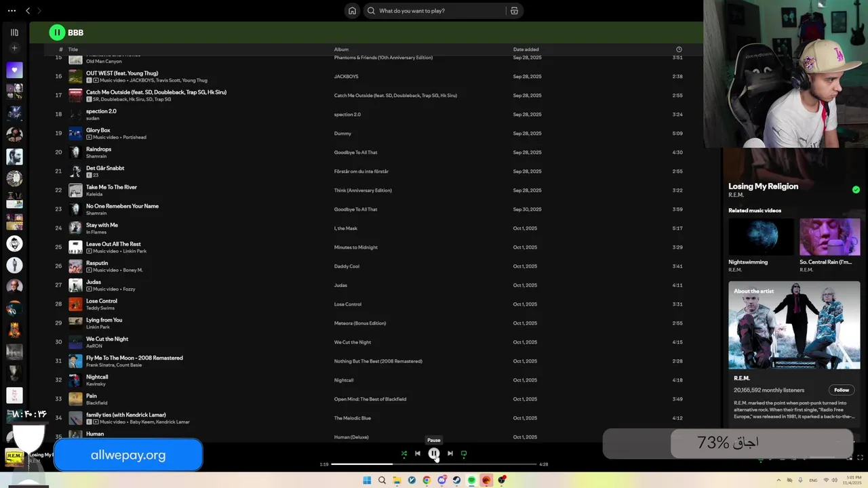Sort by Title column header
The width and height of the screenshot is (868, 488).
(73, 49)
